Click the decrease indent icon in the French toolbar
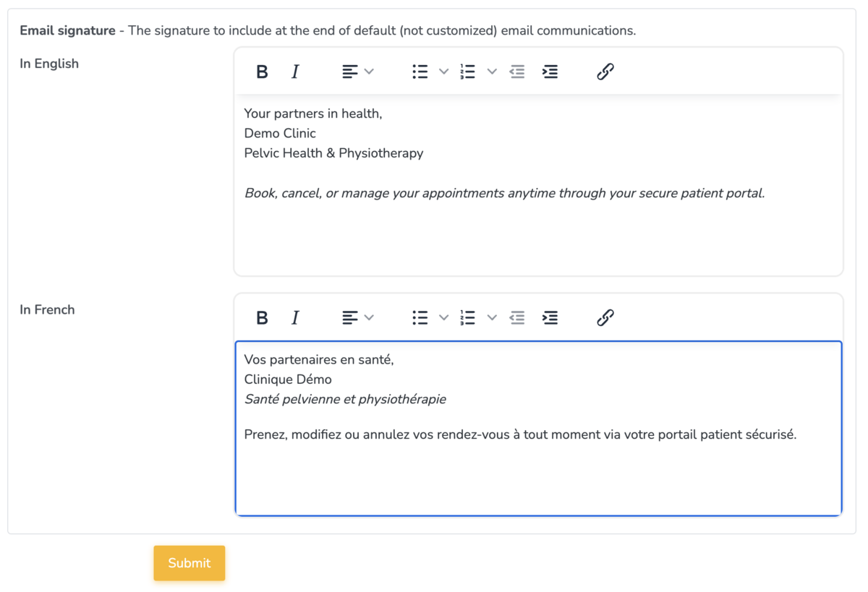 point(516,317)
